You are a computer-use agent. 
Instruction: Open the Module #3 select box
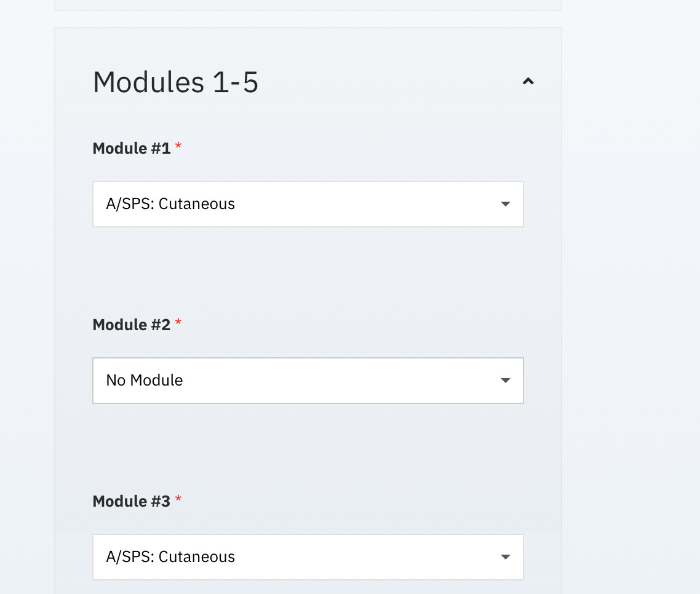pos(308,556)
